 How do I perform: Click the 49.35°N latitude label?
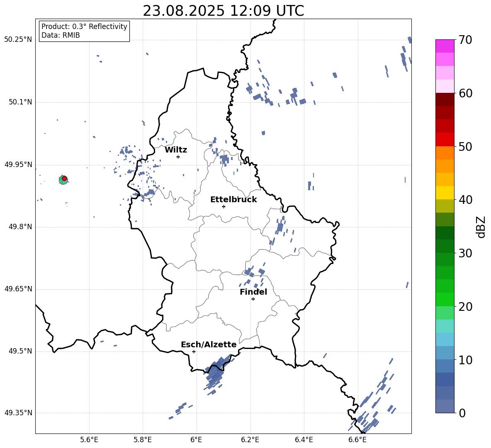tap(18, 413)
